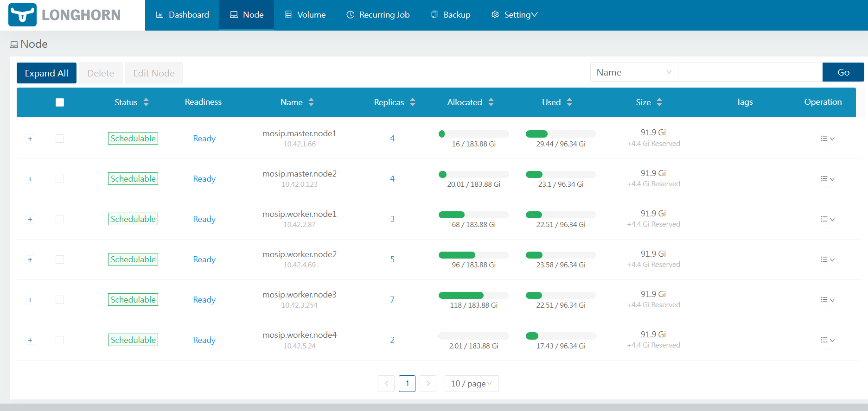Click the Go search button
Screen dimensions: 868x411
tap(843, 72)
